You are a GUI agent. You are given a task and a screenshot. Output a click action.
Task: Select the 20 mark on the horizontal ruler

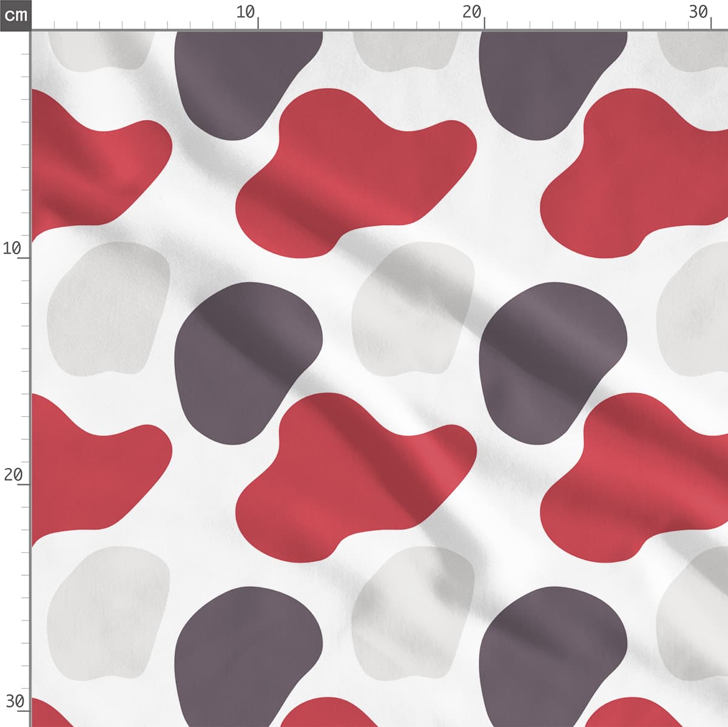coord(472,12)
